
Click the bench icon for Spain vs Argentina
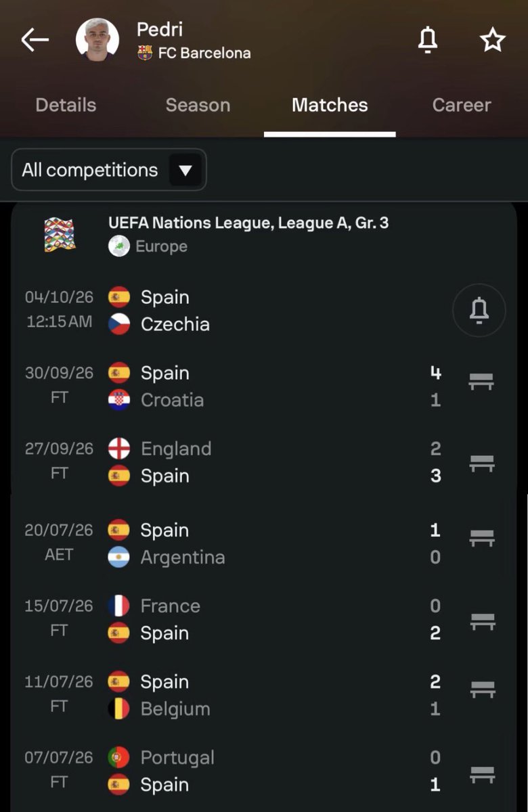(481, 539)
